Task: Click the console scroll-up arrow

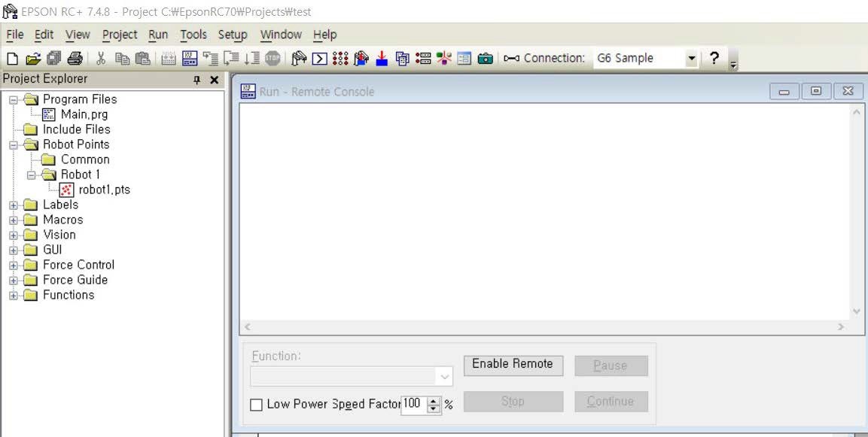Action: 857,112
